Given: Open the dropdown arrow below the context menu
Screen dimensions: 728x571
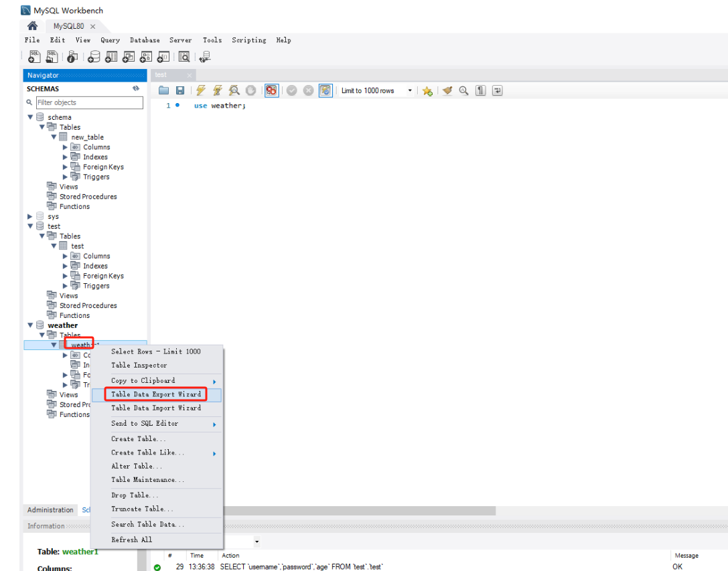Looking at the screenshot, I should point(257,542).
